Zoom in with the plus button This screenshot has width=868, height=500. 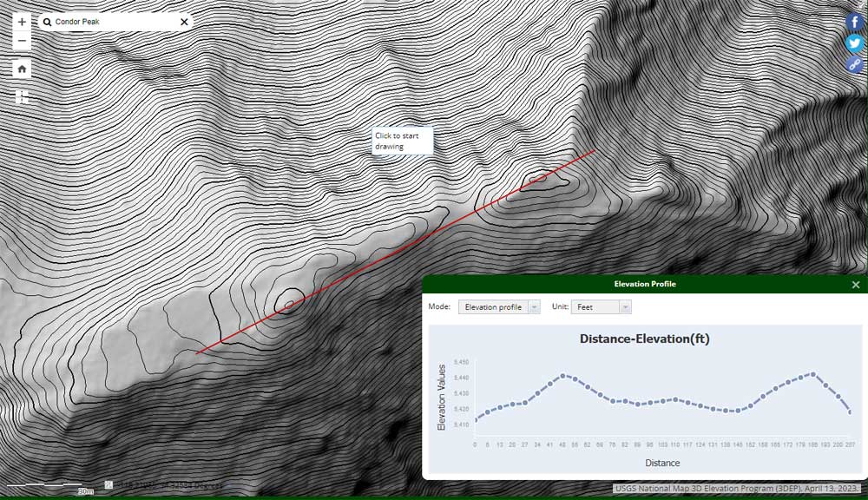point(22,23)
